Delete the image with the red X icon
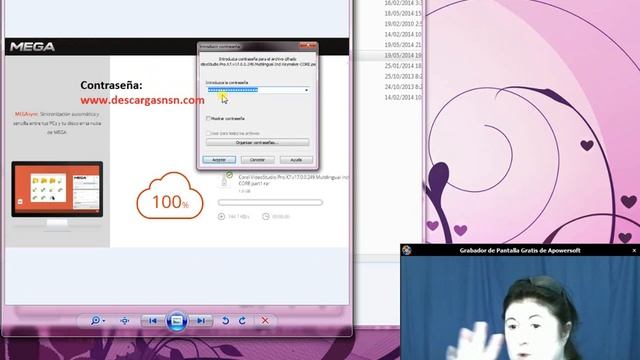This screenshot has width=640, height=360. pos(265,321)
